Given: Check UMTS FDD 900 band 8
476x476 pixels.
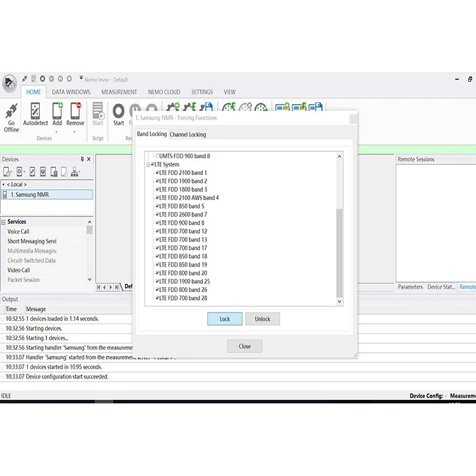Looking at the screenshot, I should [x=157, y=156].
